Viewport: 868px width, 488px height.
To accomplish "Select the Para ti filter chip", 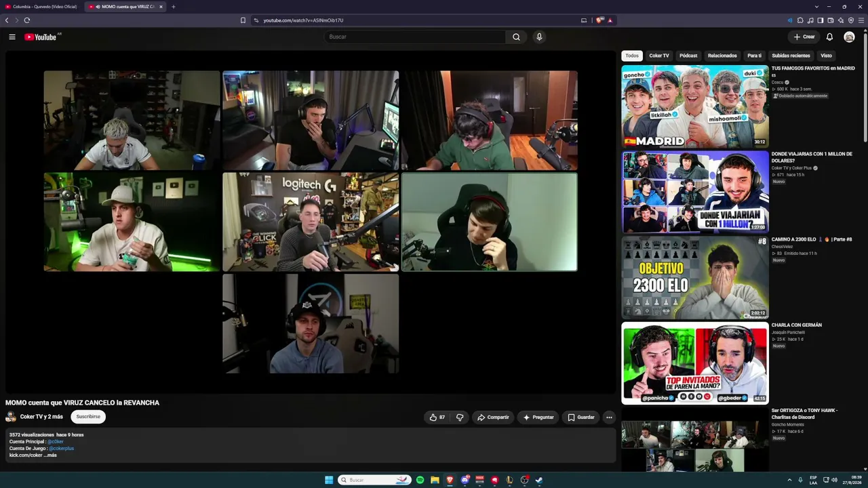I will click(x=754, y=56).
